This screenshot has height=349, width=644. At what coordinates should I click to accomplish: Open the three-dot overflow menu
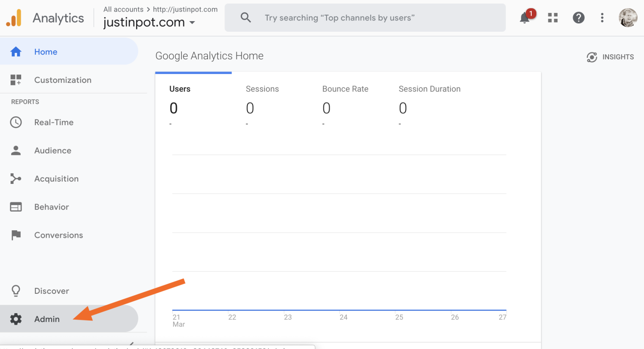602,17
